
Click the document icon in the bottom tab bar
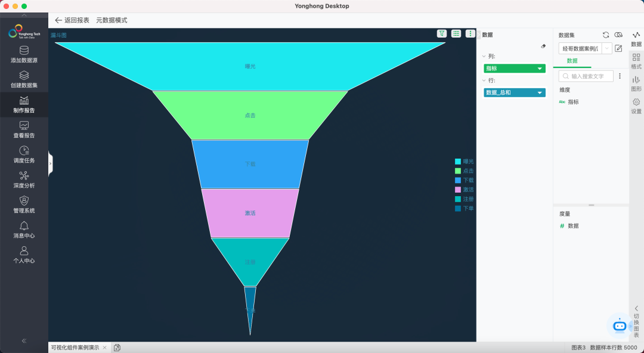[117, 348]
